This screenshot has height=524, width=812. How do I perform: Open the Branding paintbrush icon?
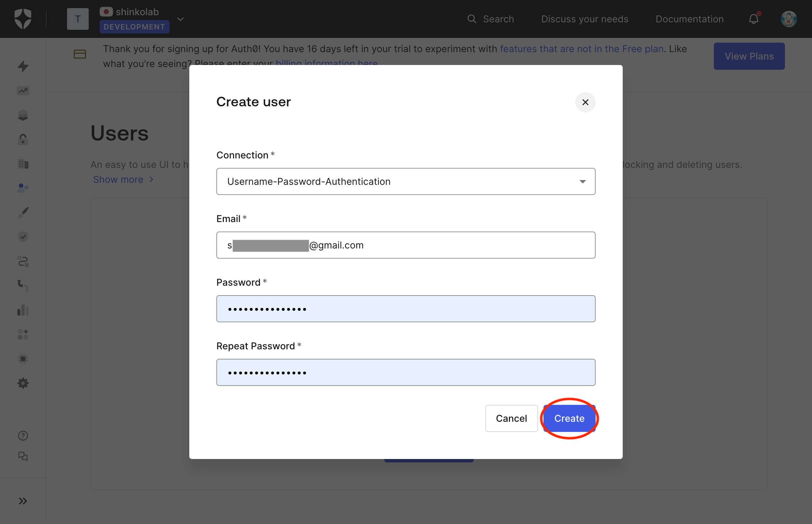pos(23,212)
